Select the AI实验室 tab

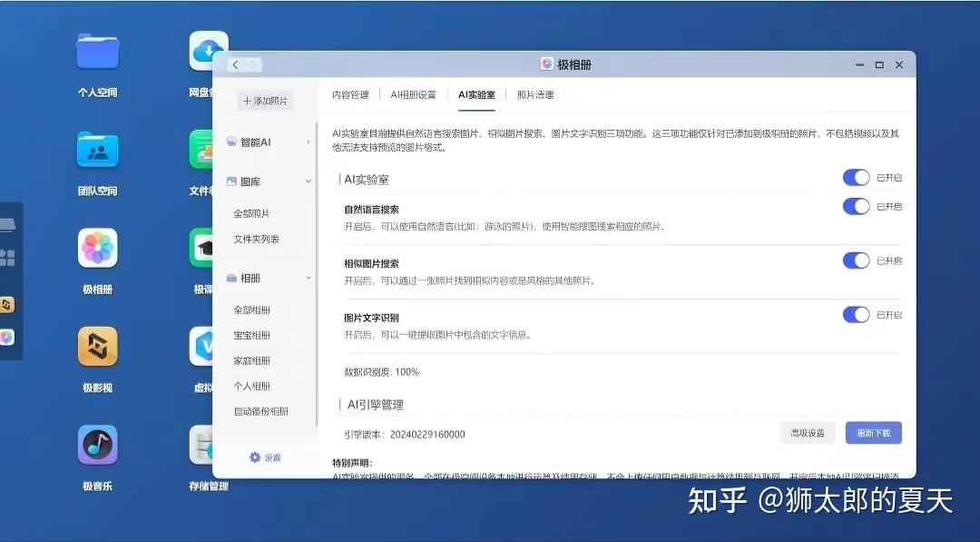(x=476, y=95)
